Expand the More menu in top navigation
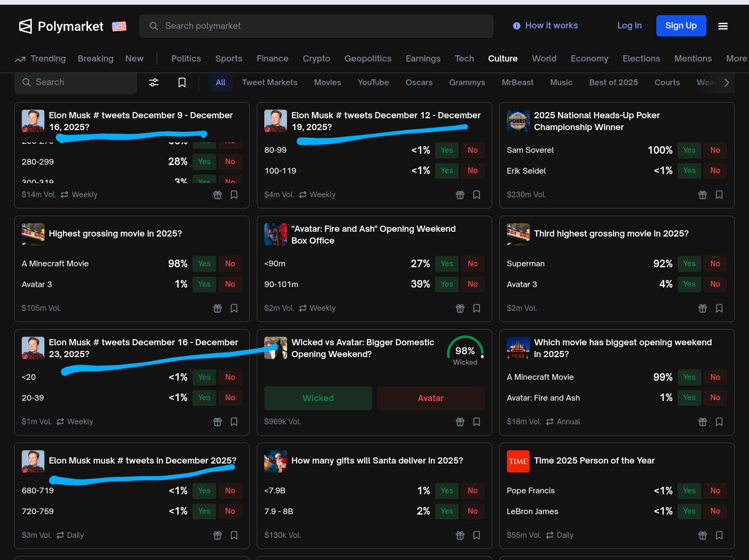 [736, 59]
